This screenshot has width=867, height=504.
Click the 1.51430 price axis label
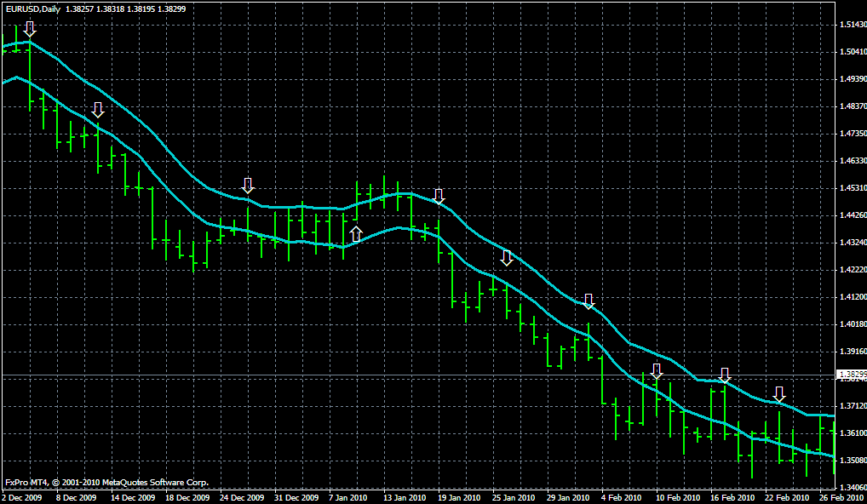pos(853,25)
